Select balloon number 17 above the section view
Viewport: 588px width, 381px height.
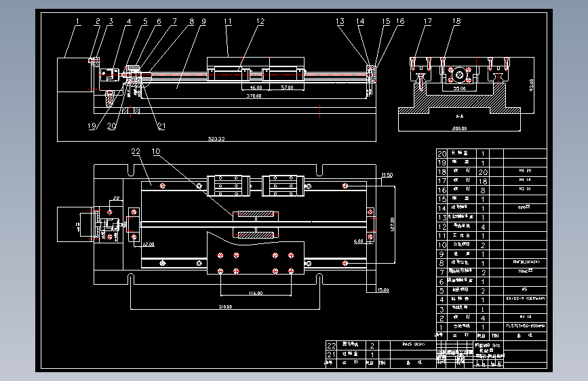point(427,22)
